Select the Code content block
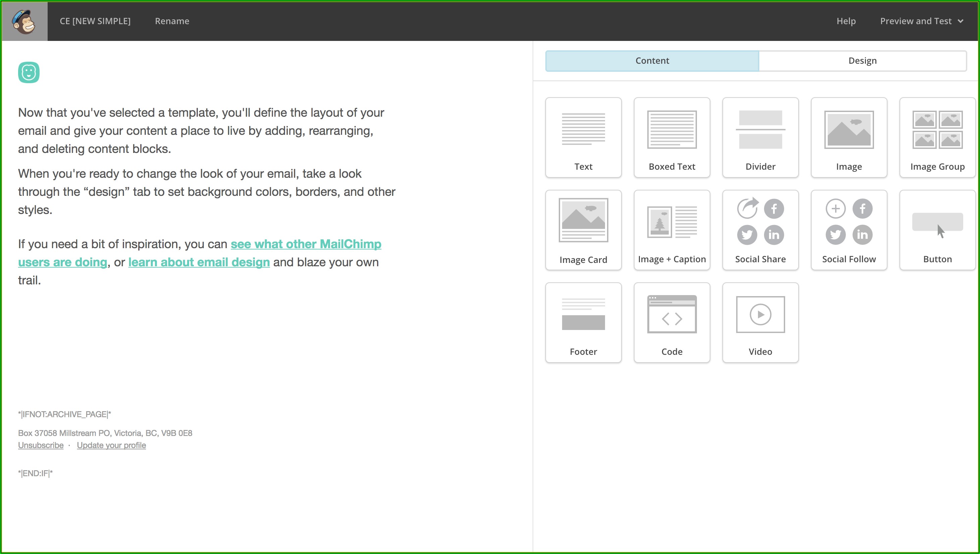This screenshot has height=554, width=980. (x=672, y=323)
